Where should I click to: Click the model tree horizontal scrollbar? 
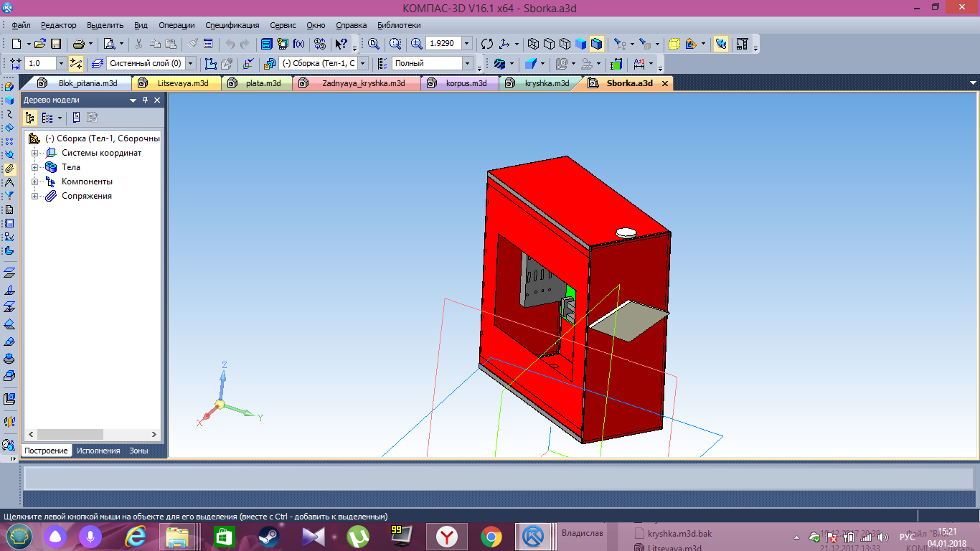[70, 435]
